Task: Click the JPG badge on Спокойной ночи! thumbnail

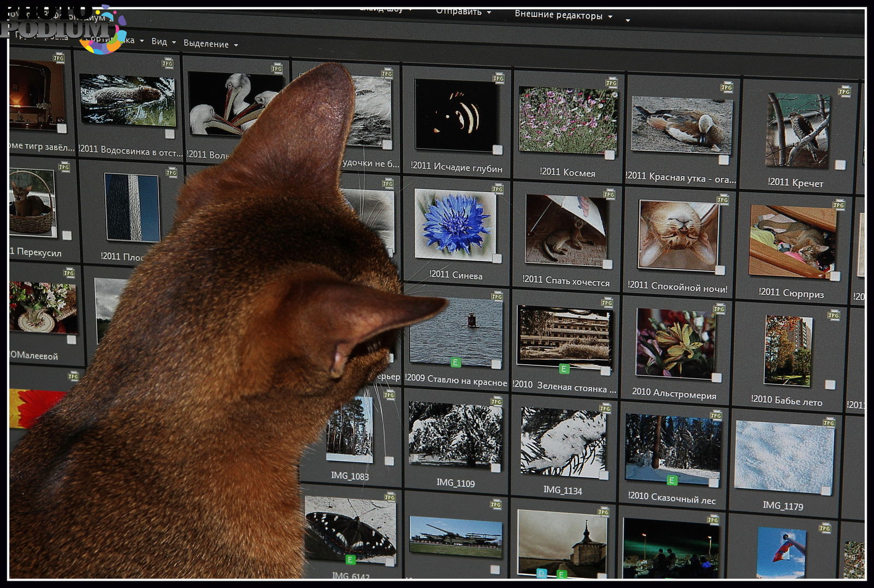Action: click(x=723, y=200)
